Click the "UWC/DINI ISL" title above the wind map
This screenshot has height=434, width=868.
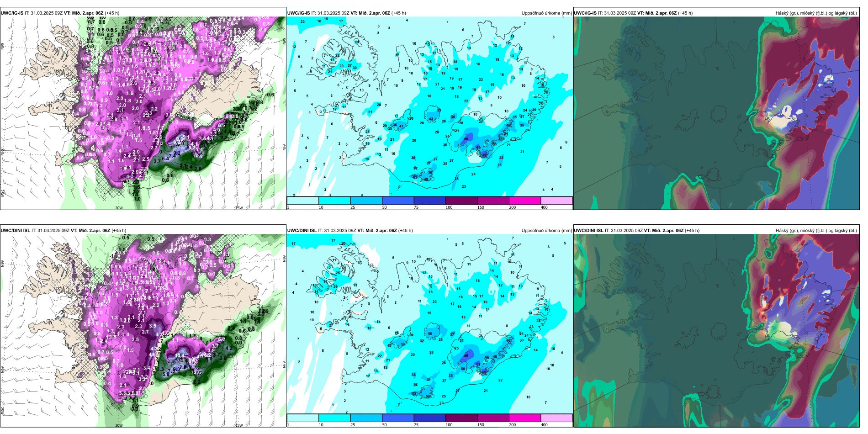[15, 231]
